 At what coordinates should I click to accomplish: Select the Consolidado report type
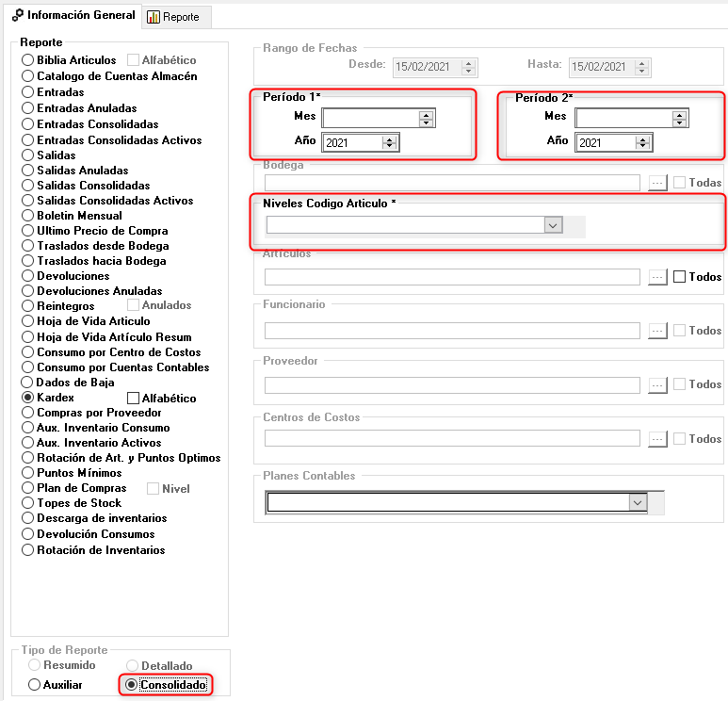(x=132, y=685)
